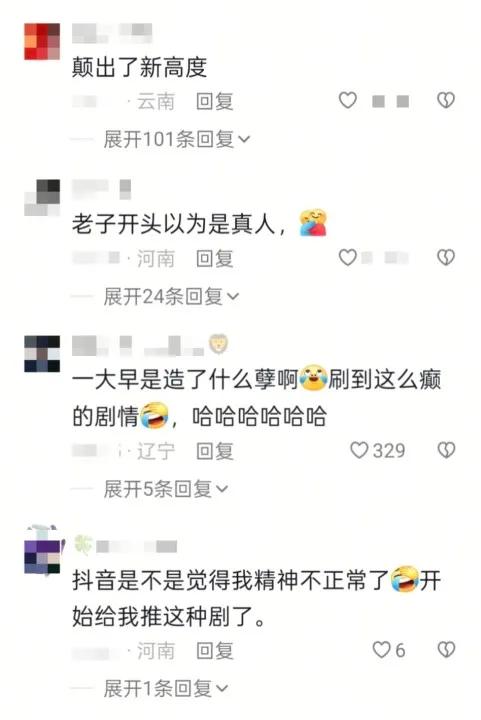The height and width of the screenshot is (720, 481).
Task: Tap 回复 under the 抖音是不是觉得 comment
Action: coord(215,651)
